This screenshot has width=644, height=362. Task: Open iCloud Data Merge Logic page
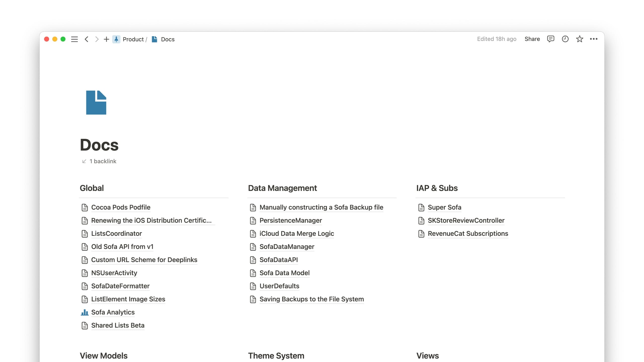tap(297, 234)
